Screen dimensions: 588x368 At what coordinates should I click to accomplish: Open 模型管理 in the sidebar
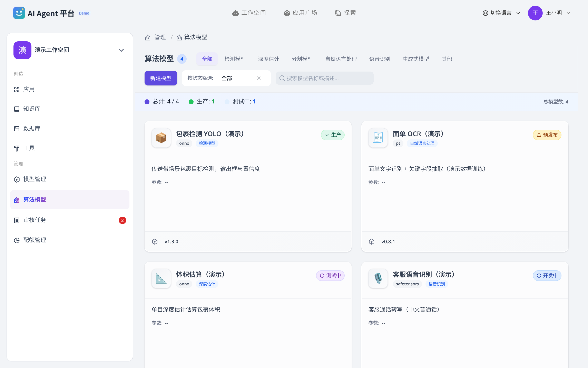point(70,179)
